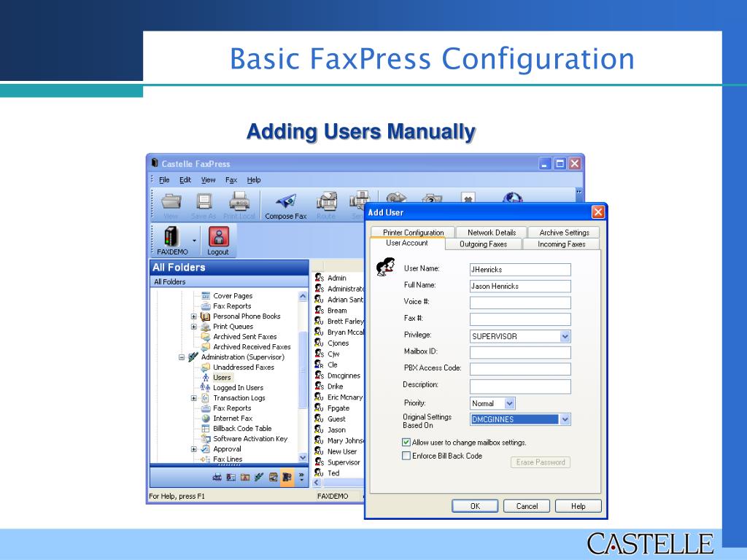Select Software Activation Key item

coord(250,438)
